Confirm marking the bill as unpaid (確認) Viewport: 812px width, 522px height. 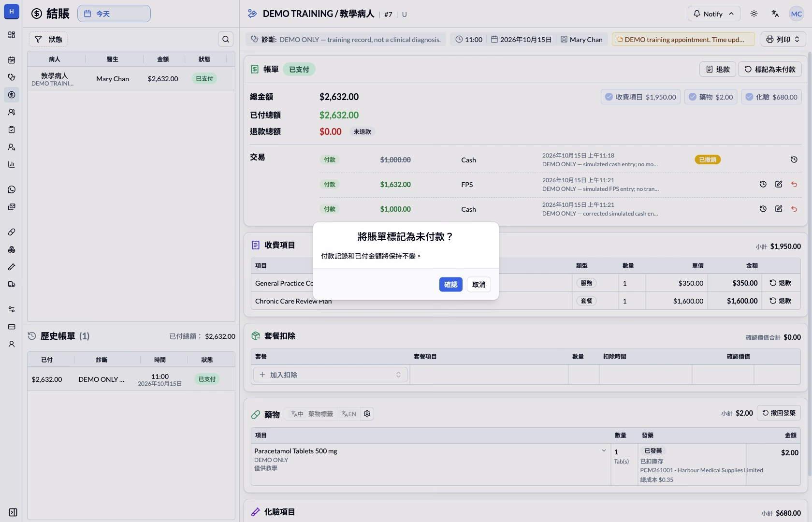coord(450,284)
